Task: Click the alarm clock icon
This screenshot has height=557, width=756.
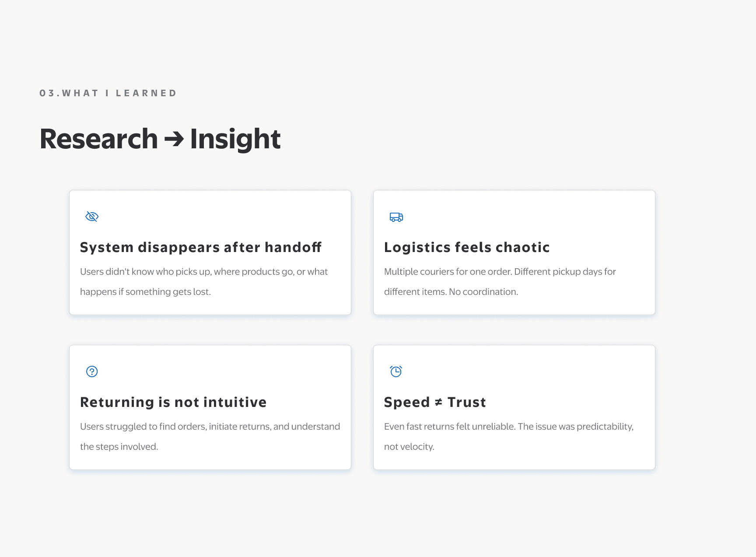Action: [396, 371]
